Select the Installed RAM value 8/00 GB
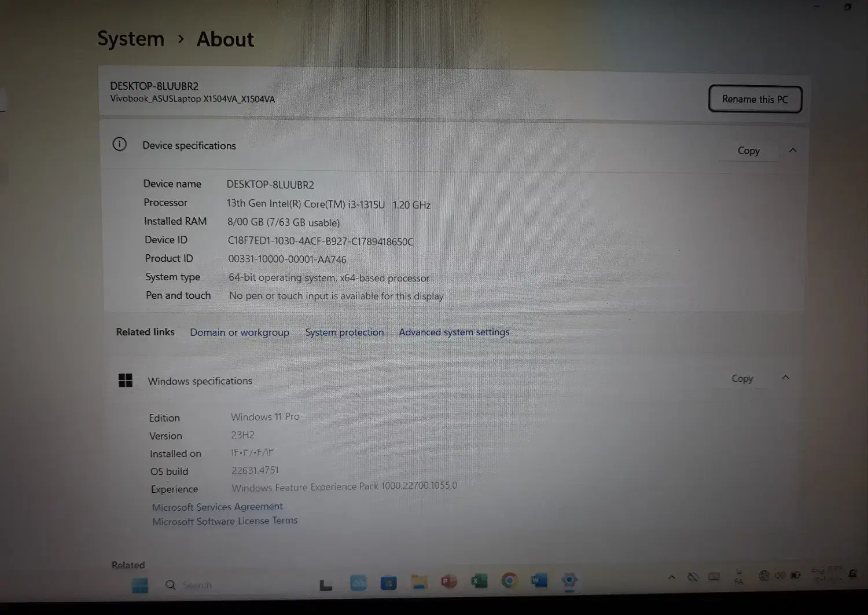The image size is (868, 615). click(x=284, y=222)
